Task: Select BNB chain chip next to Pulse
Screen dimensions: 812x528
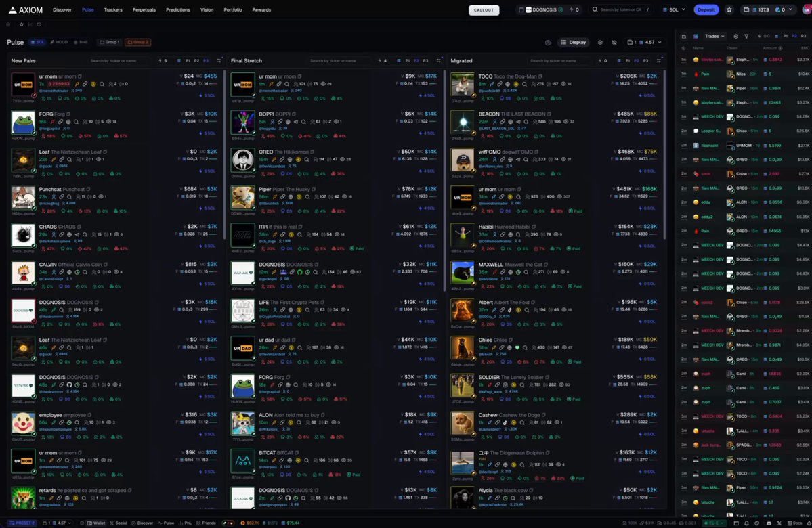Action: click(x=81, y=43)
